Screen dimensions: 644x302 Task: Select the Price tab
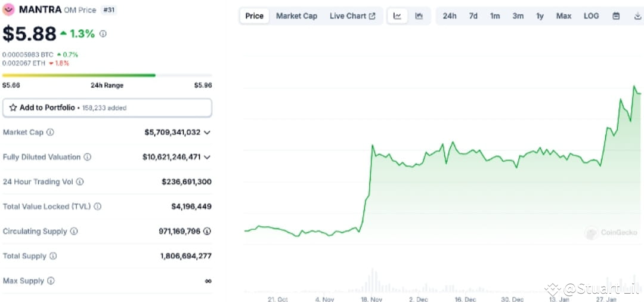tap(254, 16)
